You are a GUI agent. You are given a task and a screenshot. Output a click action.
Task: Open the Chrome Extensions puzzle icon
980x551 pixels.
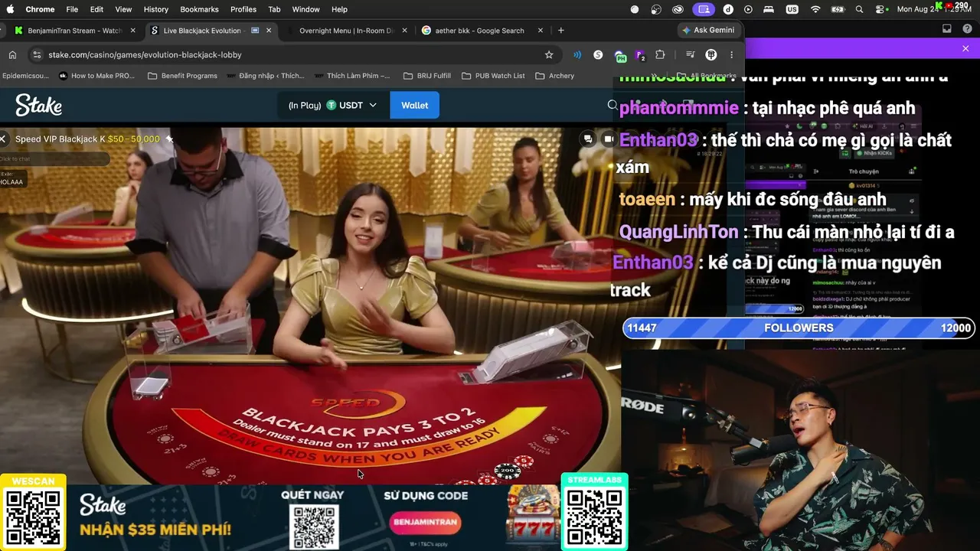tap(660, 55)
